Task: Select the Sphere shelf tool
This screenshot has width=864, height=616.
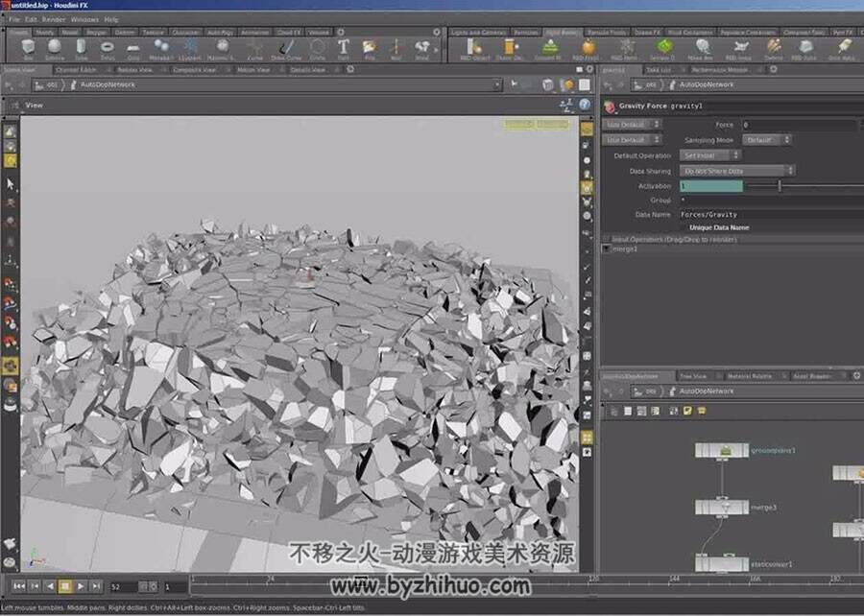Action: point(54,49)
